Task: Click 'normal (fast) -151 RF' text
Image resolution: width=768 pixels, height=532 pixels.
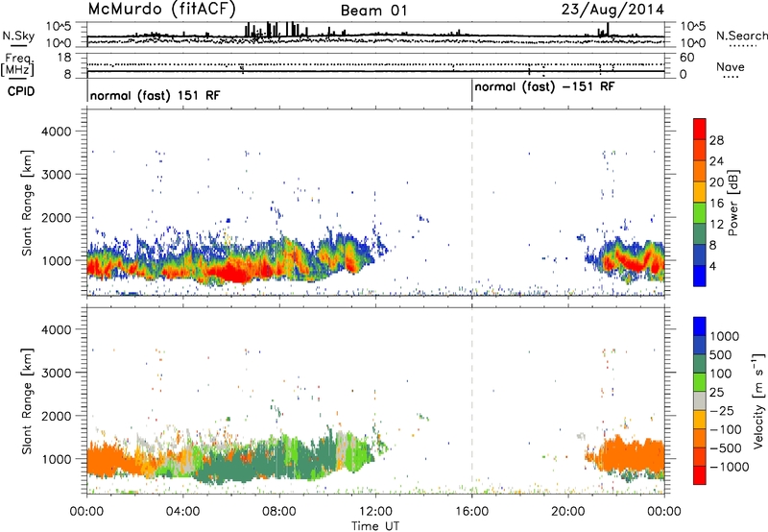Action: (x=544, y=86)
